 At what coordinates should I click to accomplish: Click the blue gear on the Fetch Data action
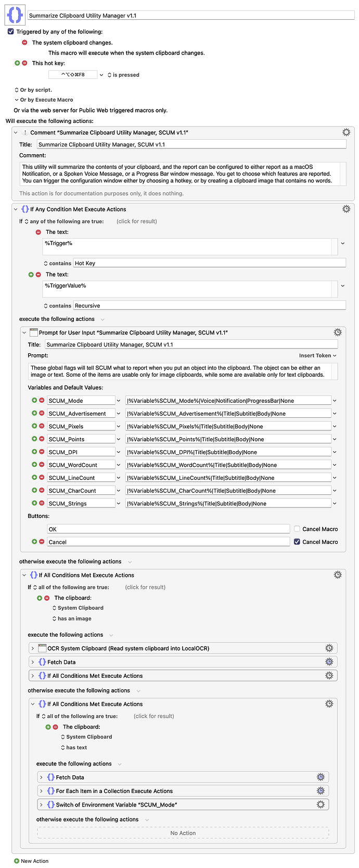(329, 662)
